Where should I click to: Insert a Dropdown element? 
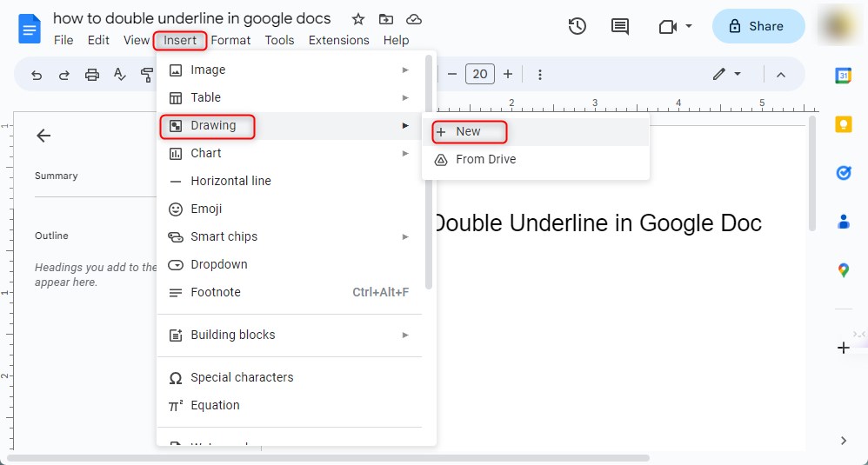click(x=290, y=265)
